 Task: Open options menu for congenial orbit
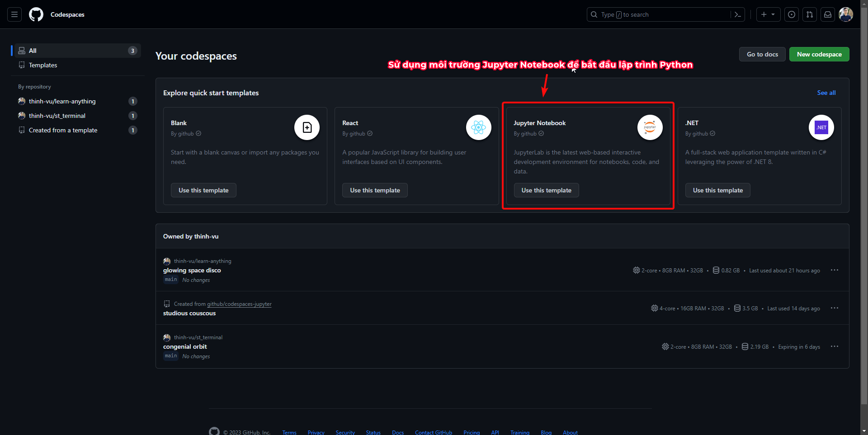click(835, 346)
